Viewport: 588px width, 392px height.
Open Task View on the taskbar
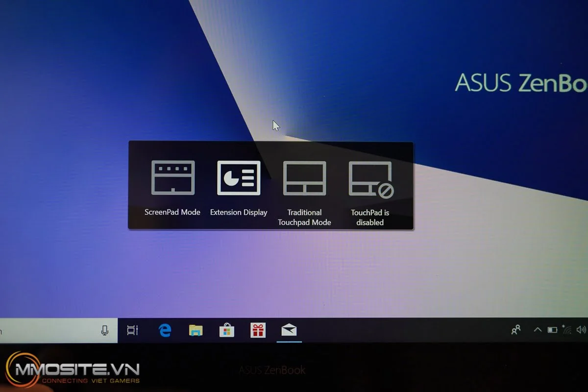133,330
